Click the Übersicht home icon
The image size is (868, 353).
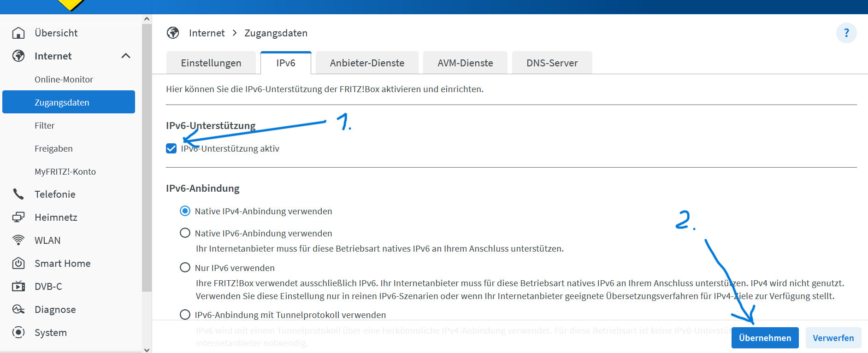coord(18,33)
